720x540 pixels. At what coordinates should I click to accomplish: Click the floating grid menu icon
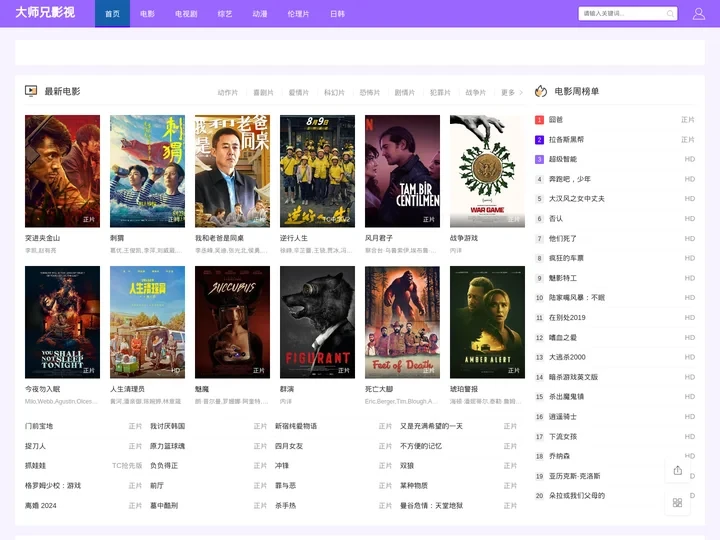pyautogui.click(x=677, y=503)
